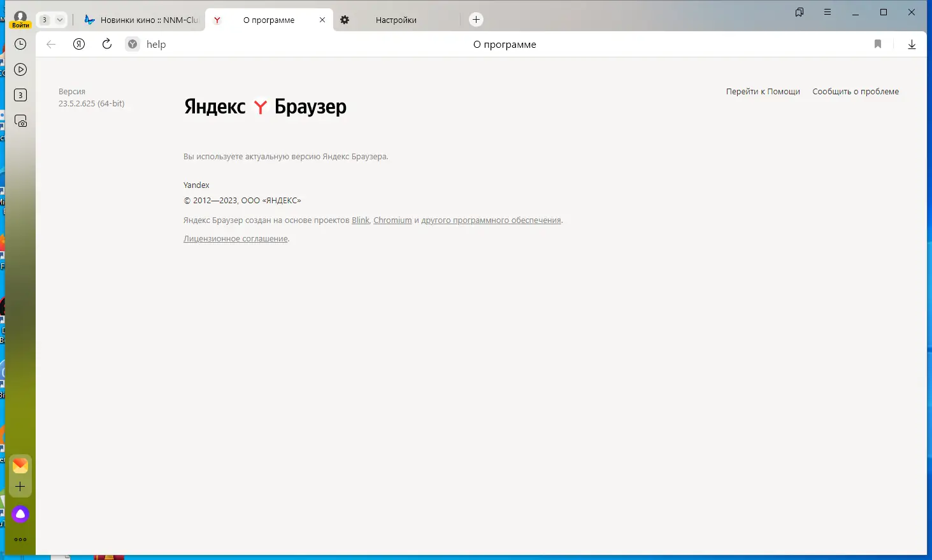Click Сообщить о проблеме
This screenshot has height=560, width=932.
point(855,91)
